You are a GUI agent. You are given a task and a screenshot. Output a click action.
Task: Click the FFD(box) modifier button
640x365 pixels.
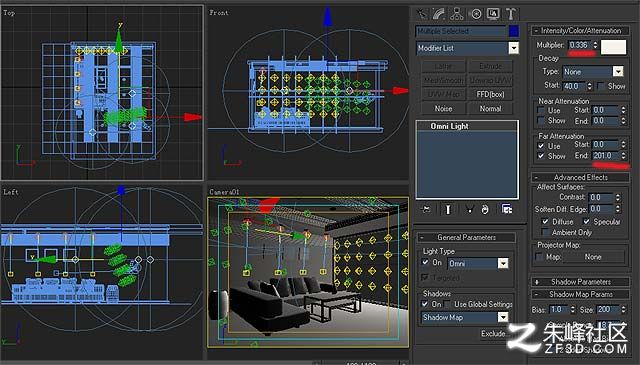click(x=490, y=94)
